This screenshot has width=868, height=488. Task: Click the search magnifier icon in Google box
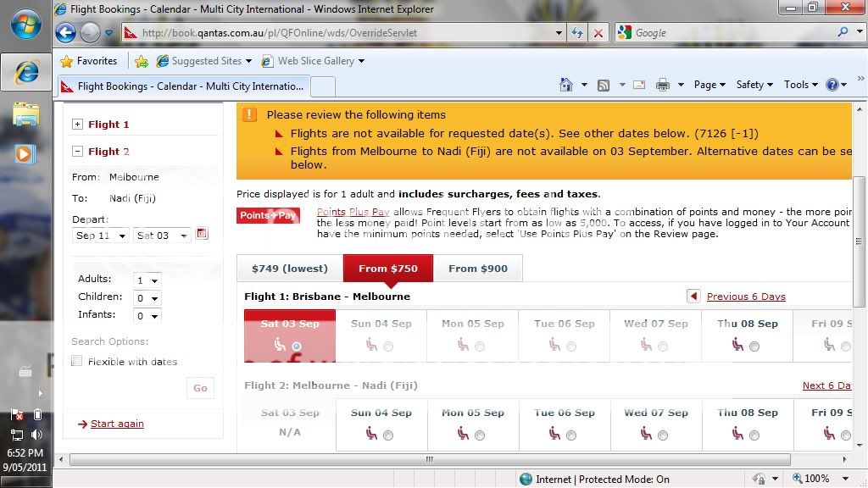pos(843,32)
